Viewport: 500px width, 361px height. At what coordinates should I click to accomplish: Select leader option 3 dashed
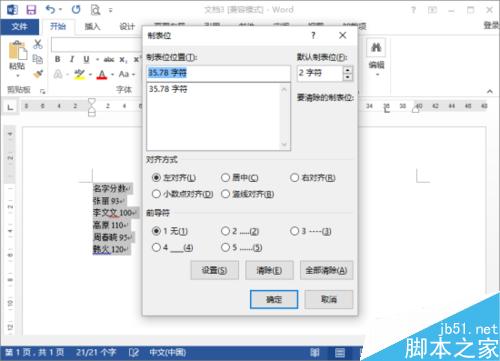(x=294, y=231)
